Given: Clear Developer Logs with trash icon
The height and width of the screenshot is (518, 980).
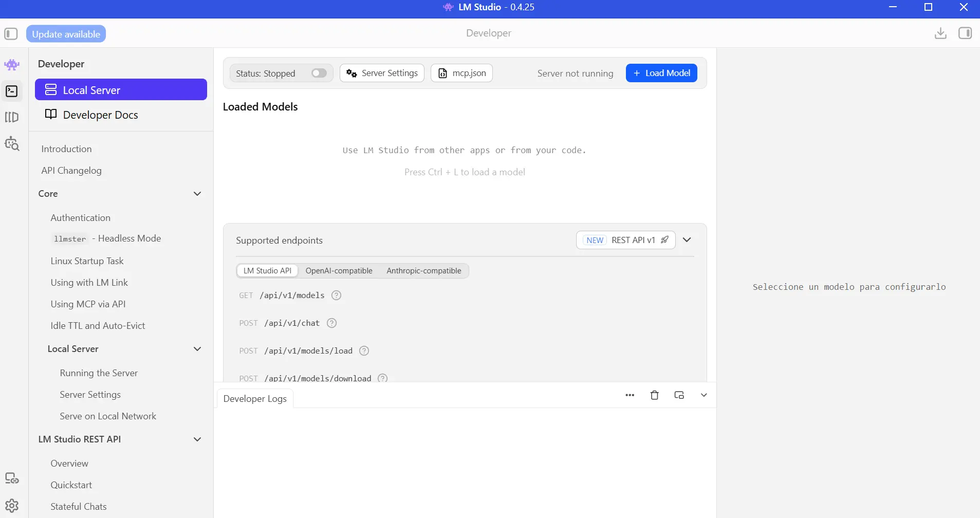Looking at the screenshot, I should tap(655, 395).
